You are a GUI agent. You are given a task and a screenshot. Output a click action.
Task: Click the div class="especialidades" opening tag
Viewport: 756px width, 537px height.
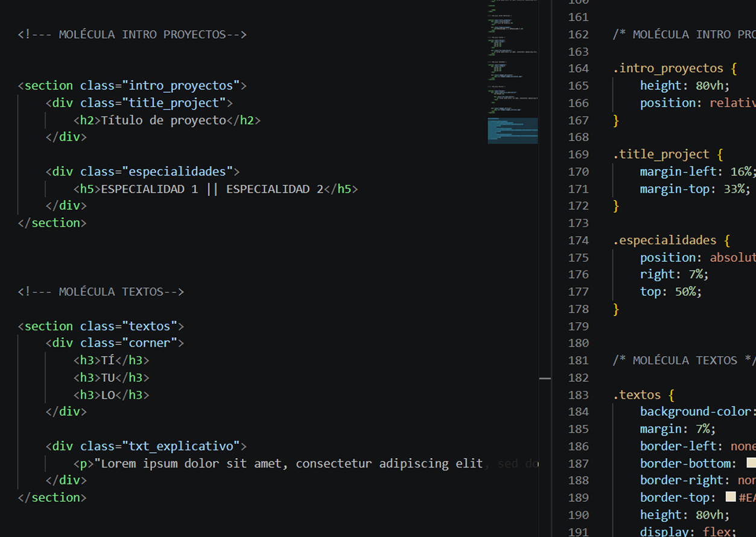pos(142,171)
